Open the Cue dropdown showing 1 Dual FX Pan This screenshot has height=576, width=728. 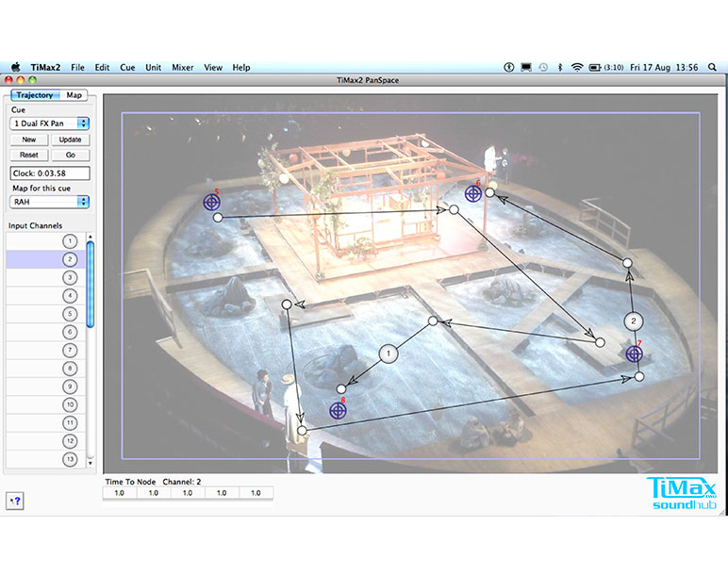50,123
